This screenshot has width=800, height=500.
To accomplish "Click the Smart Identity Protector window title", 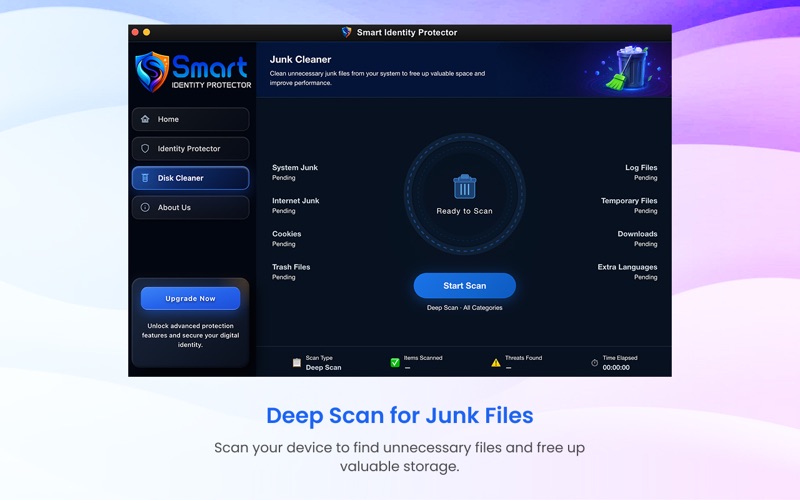I will point(407,32).
